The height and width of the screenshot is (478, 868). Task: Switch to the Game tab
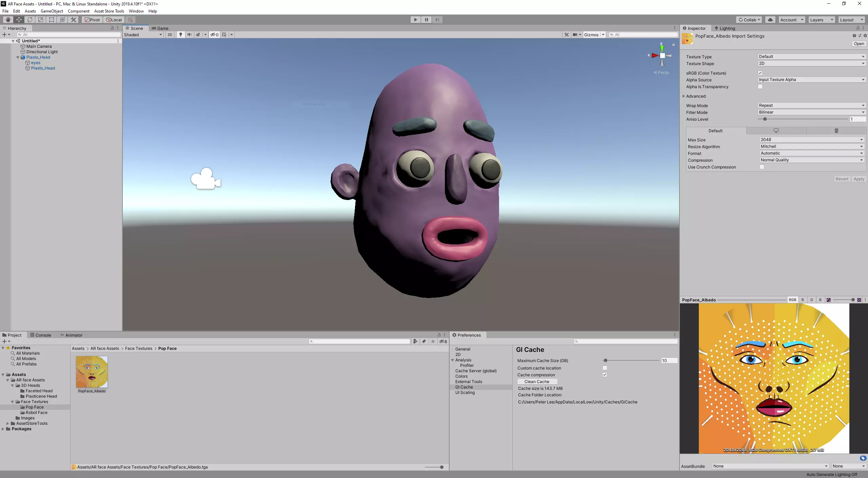click(x=160, y=28)
